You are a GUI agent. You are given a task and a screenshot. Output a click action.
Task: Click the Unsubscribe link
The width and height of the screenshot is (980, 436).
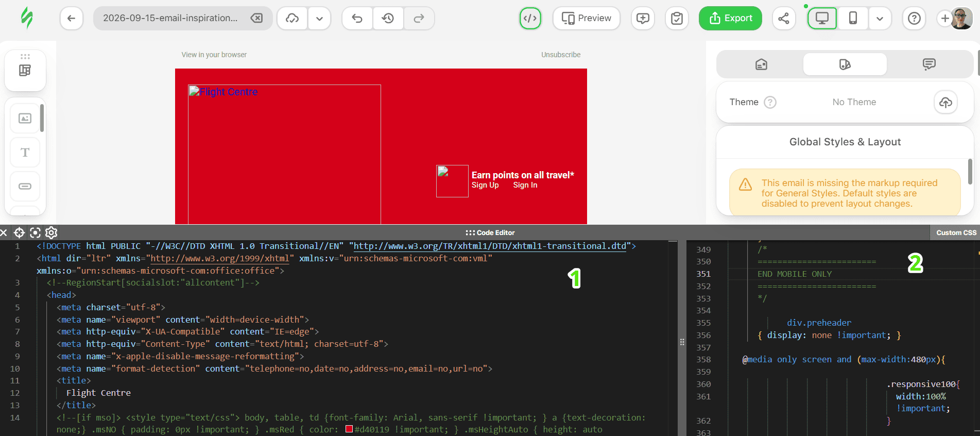pos(561,55)
